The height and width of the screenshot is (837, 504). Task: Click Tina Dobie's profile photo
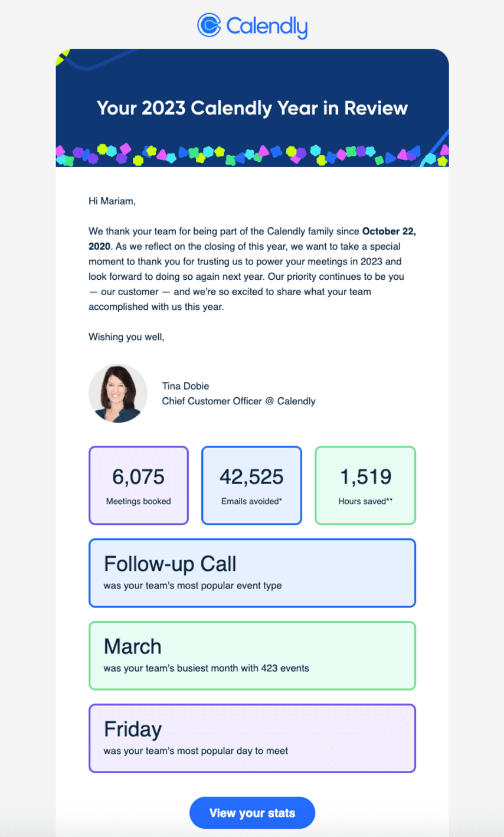click(118, 393)
